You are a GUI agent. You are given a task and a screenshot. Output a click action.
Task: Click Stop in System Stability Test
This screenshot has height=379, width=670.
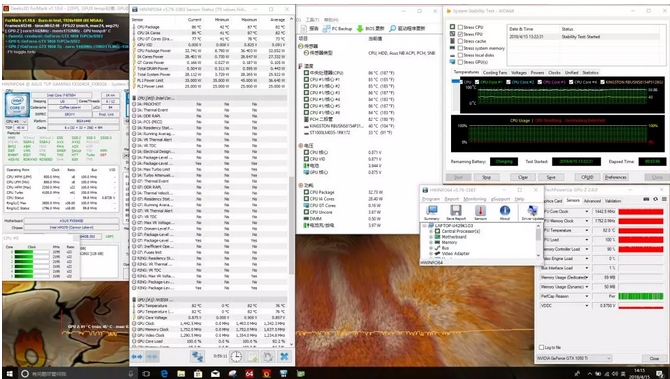coord(486,177)
